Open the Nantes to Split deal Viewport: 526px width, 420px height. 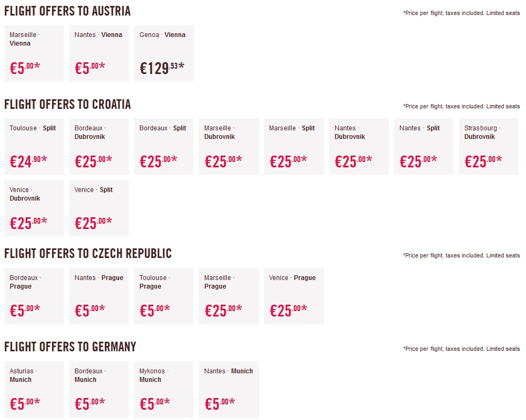[424, 146]
